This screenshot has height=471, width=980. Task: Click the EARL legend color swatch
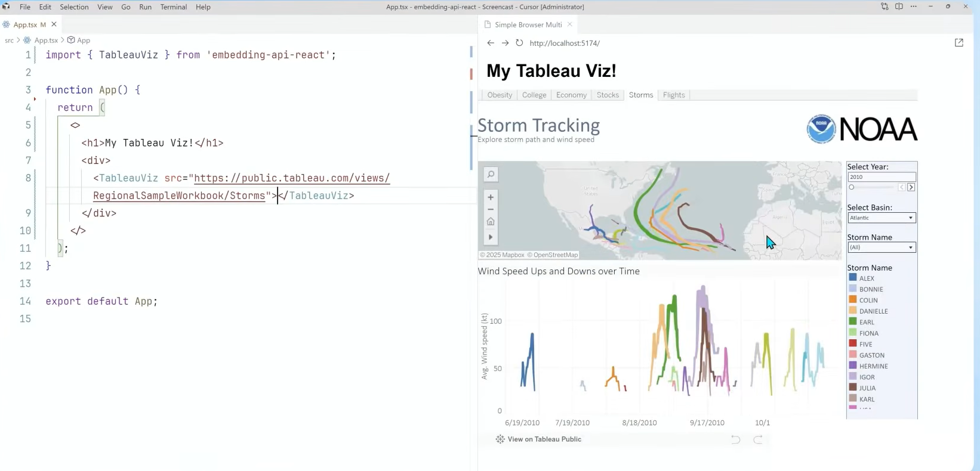coord(853,322)
